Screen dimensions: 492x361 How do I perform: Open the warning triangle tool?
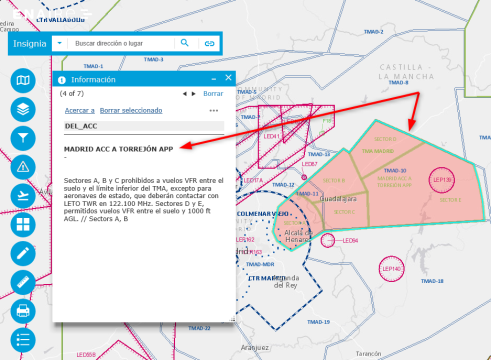click(23, 167)
